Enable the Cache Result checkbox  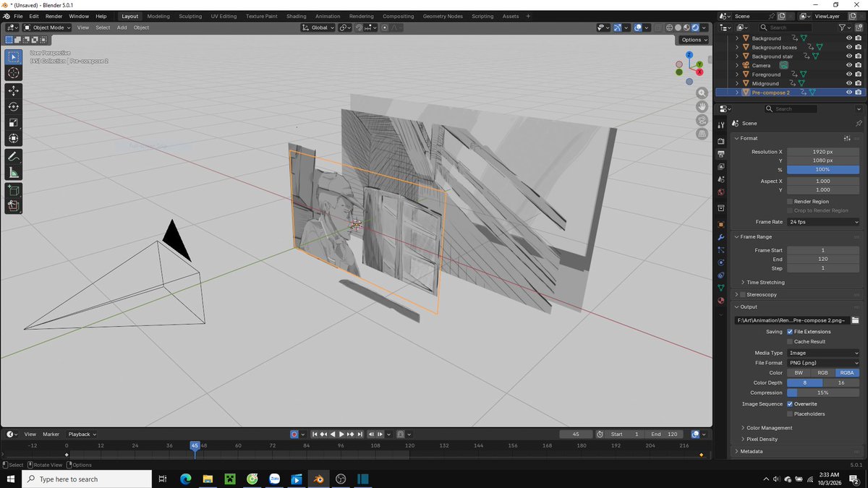point(790,341)
